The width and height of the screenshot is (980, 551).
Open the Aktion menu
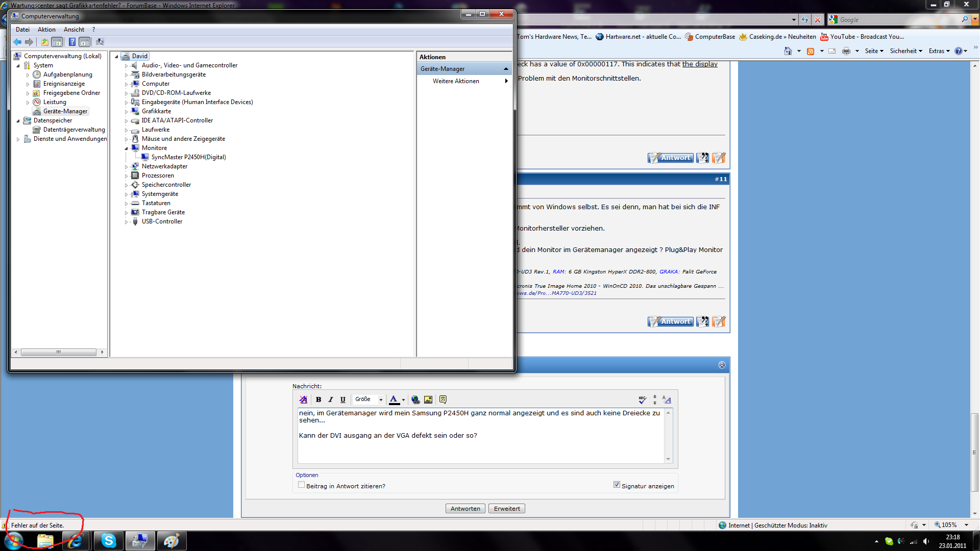click(46, 30)
